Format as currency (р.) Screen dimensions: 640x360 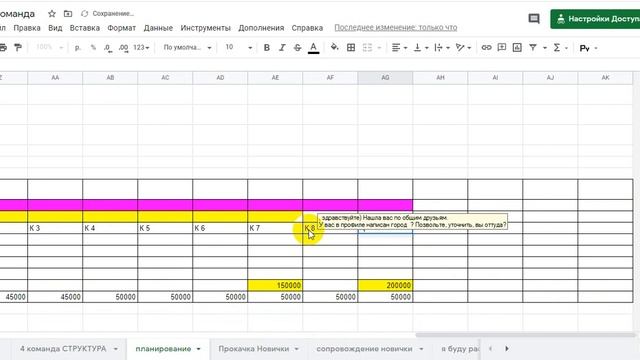pos(78,48)
